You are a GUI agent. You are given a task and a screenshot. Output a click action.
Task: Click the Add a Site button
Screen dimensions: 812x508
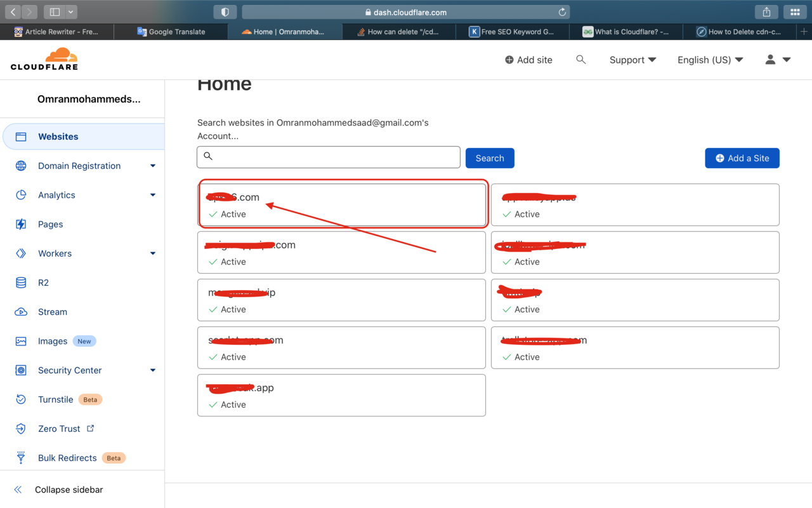(742, 158)
